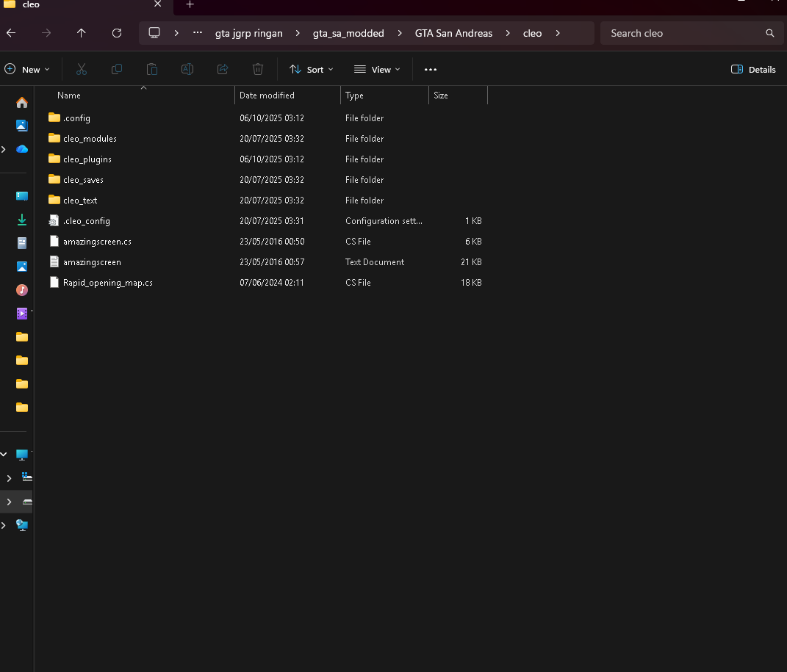
Task: Open the Sort options dropdown
Action: [311, 69]
